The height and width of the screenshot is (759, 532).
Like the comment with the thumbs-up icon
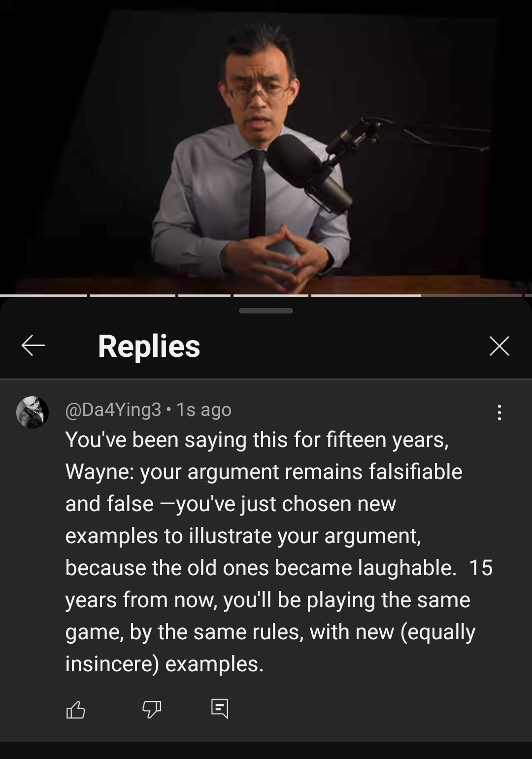75,710
